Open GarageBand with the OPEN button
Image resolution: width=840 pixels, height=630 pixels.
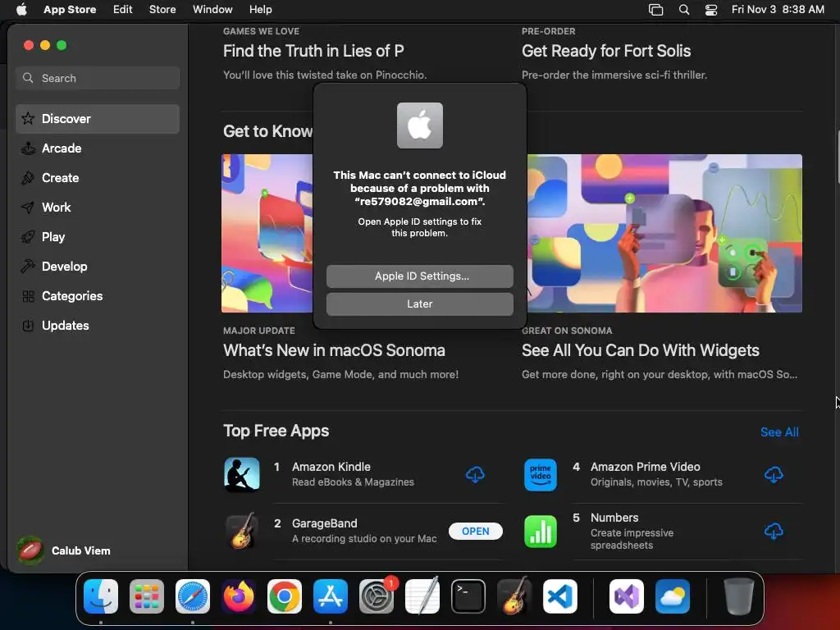coord(475,531)
